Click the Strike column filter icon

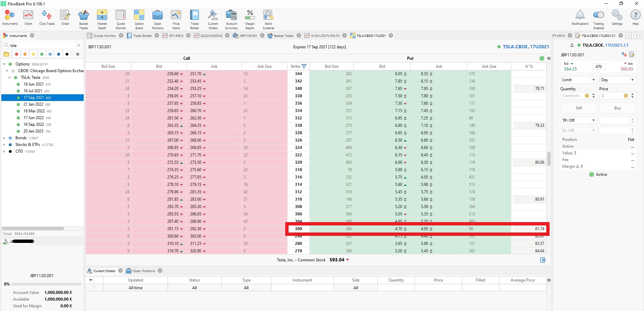(304, 66)
